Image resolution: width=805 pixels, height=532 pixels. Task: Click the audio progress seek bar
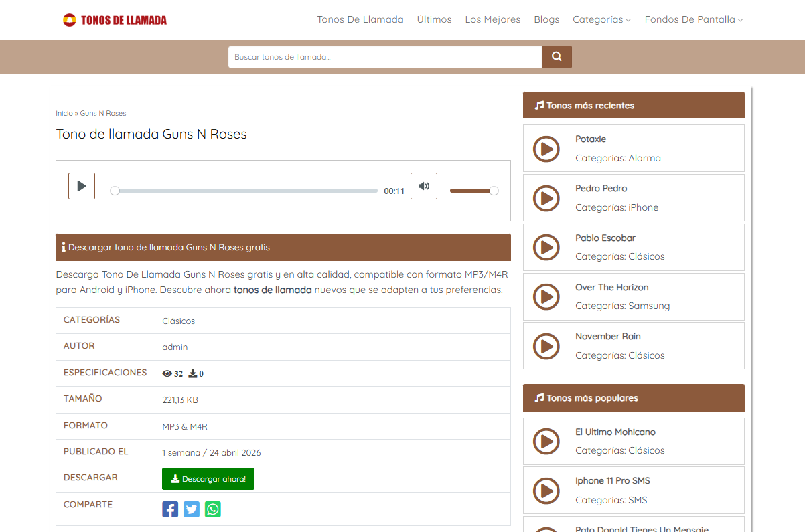tap(246, 191)
